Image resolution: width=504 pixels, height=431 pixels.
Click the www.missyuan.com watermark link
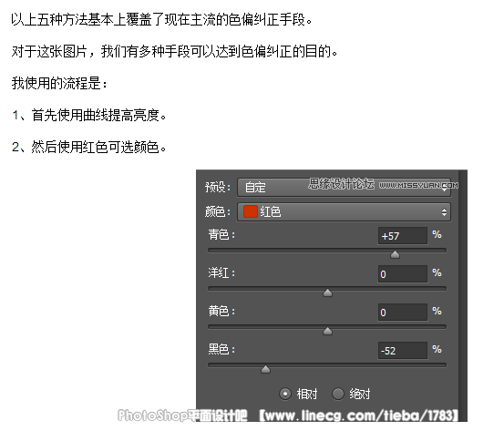click(x=418, y=185)
